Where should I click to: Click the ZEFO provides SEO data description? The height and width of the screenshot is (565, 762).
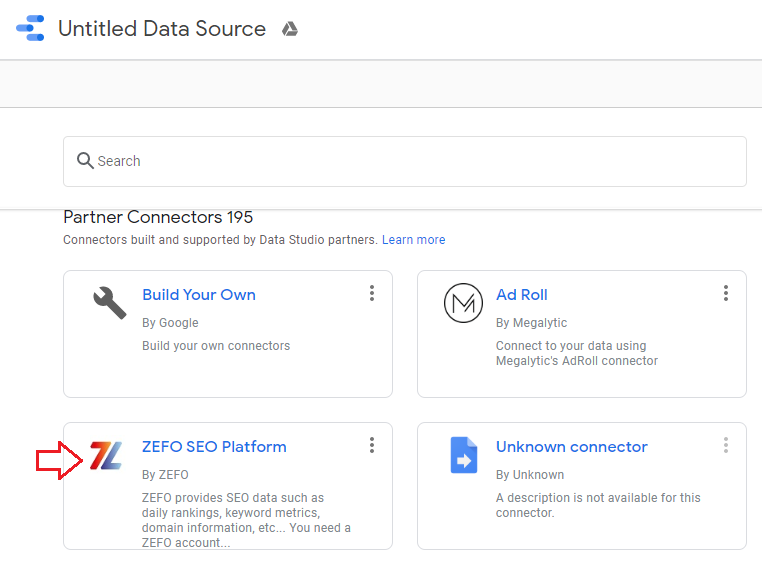tap(246, 520)
